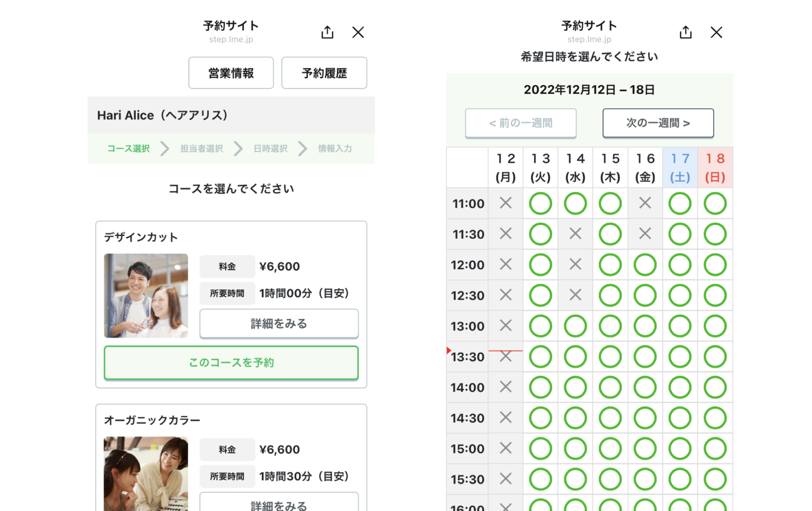The image size is (812, 511).
Task: Select the 12:30 availability circle on 15(木)
Action: (x=610, y=295)
